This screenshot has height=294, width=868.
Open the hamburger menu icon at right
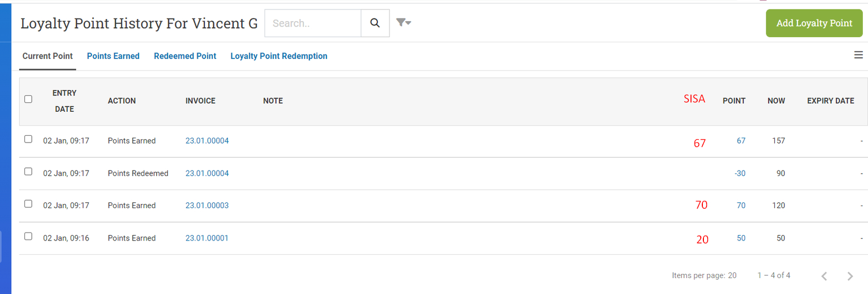(858, 55)
